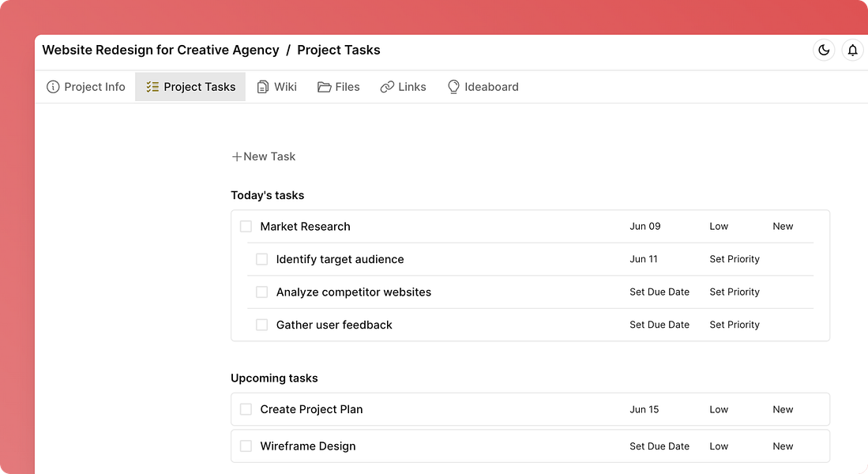Click Website Redesign for Creative Agency breadcrumb
The image size is (868, 474).
coord(160,50)
